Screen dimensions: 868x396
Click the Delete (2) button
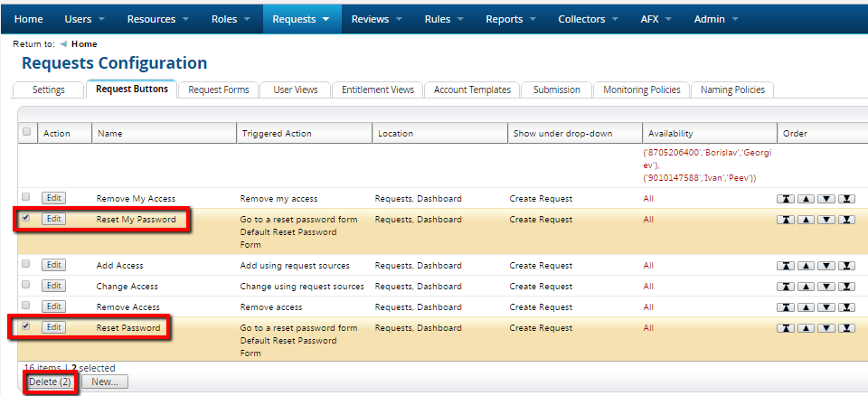point(50,382)
